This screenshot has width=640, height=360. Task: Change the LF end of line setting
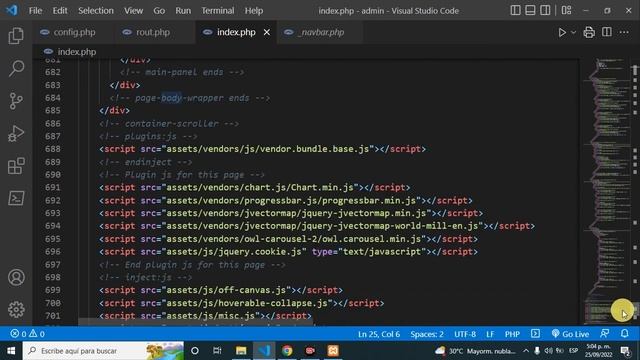(490, 334)
